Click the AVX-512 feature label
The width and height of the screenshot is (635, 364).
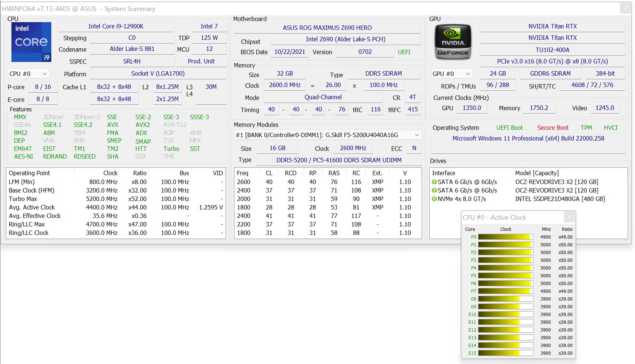(175, 125)
